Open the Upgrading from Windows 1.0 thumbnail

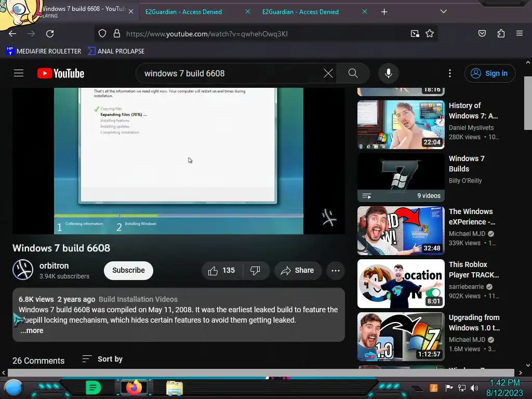pyautogui.click(x=401, y=337)
